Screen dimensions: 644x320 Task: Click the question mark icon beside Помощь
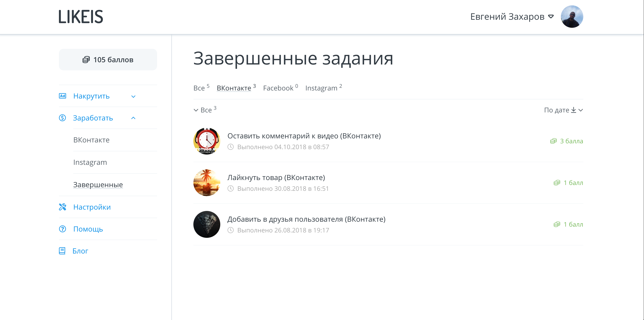(63, 229)
